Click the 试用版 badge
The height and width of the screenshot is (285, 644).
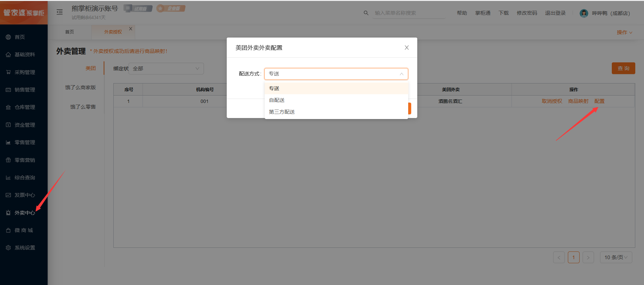[138, 8]
